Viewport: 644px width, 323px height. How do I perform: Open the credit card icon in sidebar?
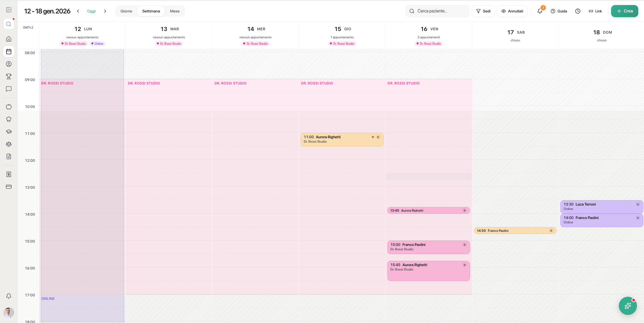(9, 187)
